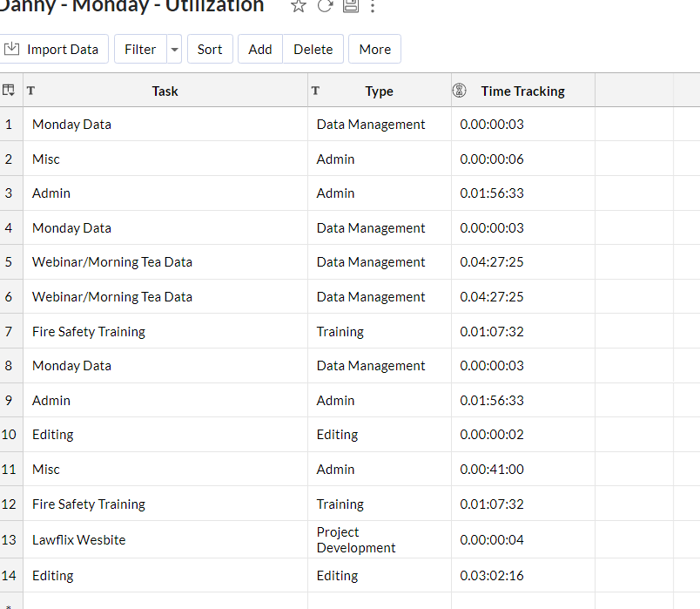
Task: Click the time value 0.00:00:02
Action: click(492, 434)
